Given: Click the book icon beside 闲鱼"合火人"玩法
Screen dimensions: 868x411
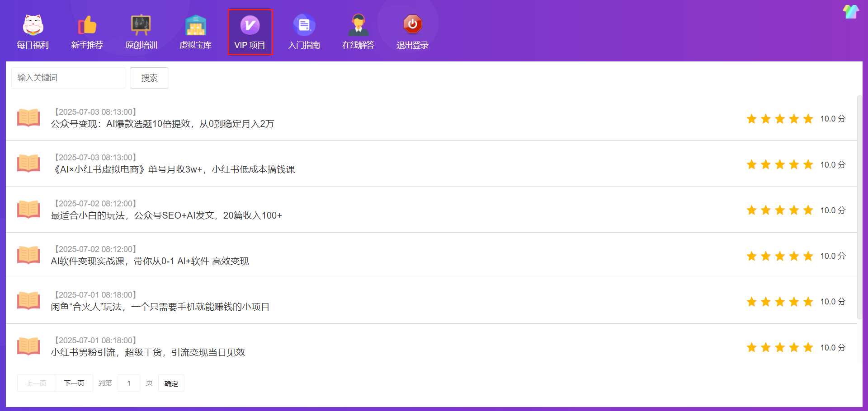Looking at the screenshot, I should tap(28, 301).
